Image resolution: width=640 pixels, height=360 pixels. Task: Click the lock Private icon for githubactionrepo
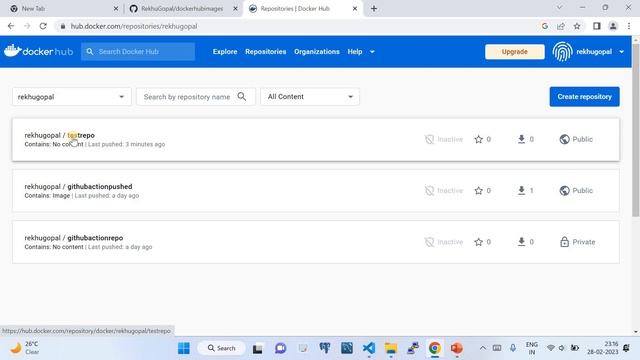coord(564,242)
